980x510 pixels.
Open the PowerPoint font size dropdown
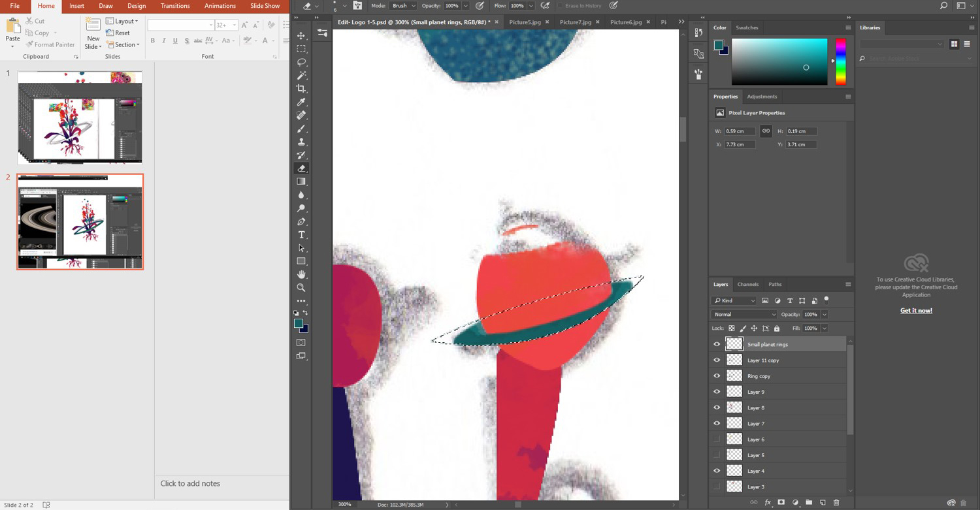click(x=234, y=25)
